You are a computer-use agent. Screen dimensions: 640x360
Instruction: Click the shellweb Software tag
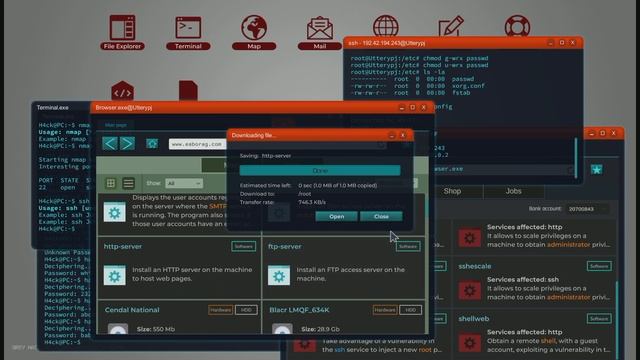tap(599, 318)
